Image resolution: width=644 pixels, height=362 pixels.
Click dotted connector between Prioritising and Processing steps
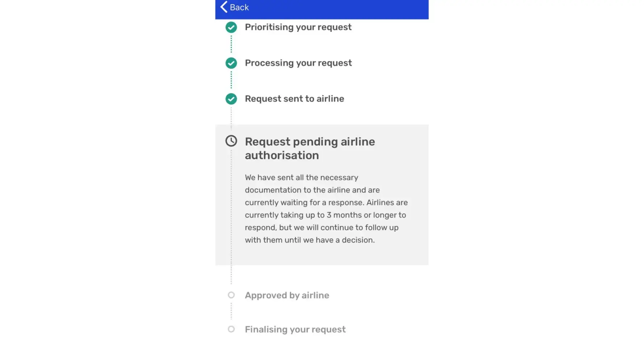click(231, 45)
